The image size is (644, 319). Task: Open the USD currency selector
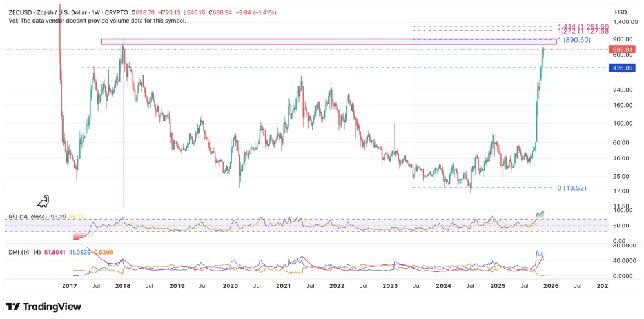pyautogui.click(x=621, y=12)
